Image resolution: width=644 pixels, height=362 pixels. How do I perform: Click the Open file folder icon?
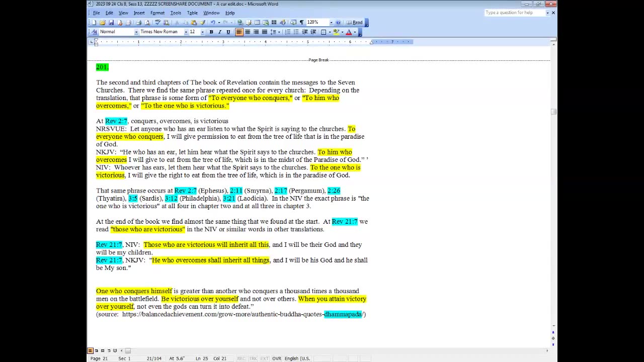coord(102,22)
